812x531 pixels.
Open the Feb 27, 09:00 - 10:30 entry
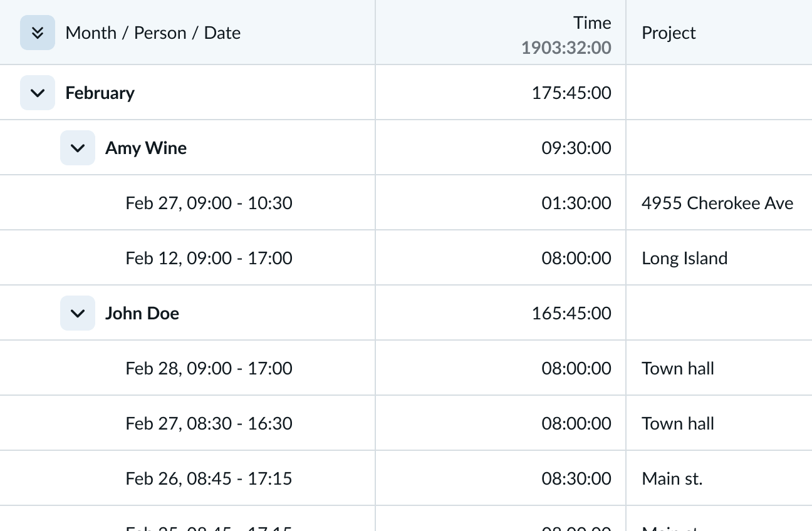[x=209, y=203]
